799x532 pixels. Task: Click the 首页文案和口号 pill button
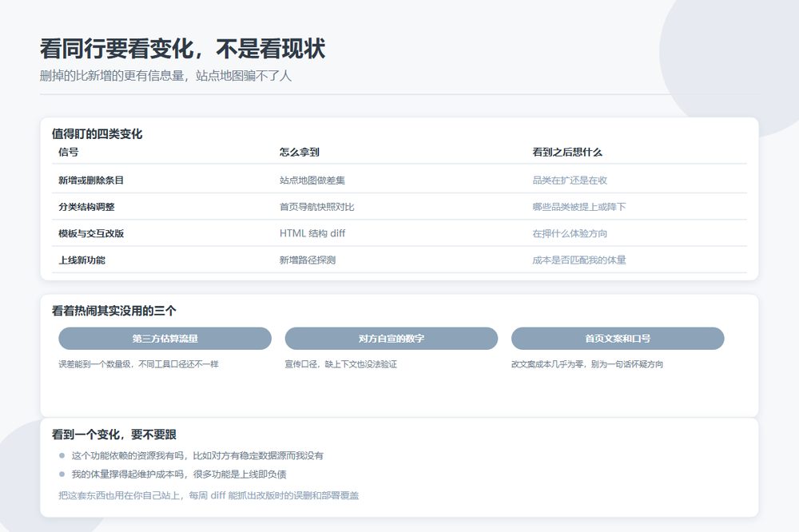tap(618, 339)
